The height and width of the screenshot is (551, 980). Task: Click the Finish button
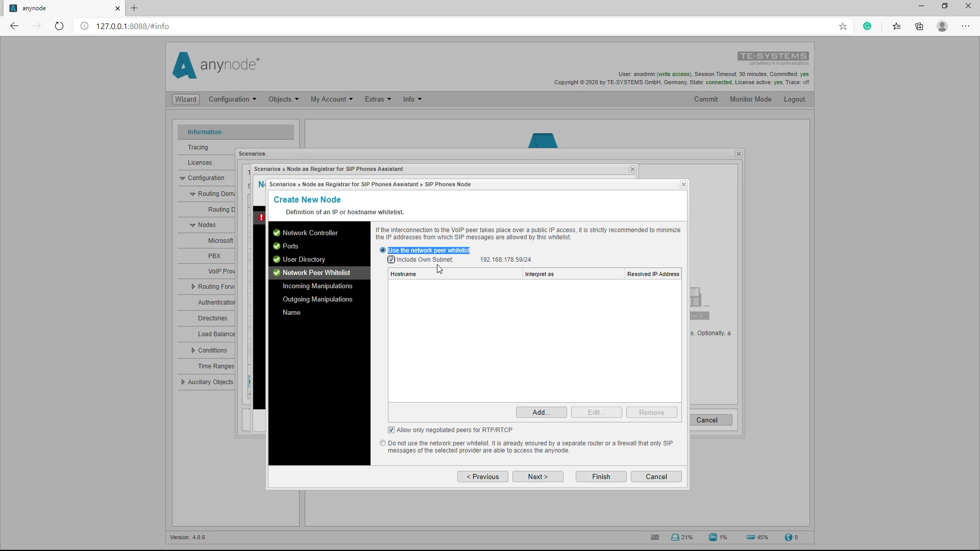coord(601,477)
